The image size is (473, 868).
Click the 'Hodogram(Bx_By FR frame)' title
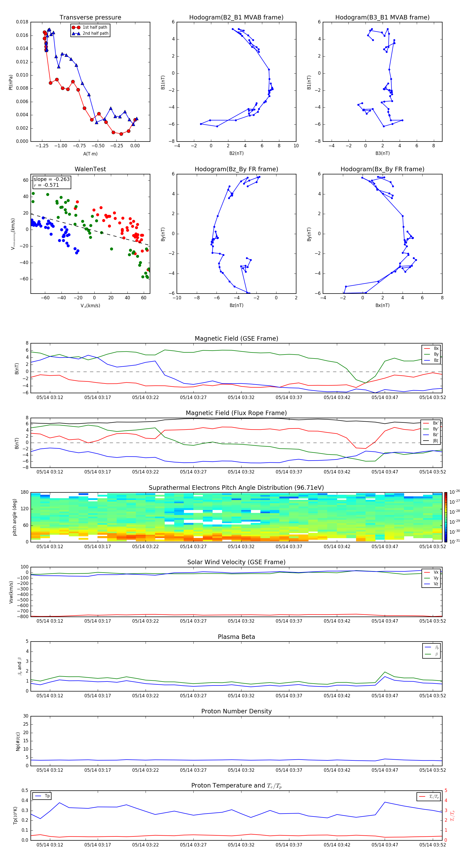pyautogui.click(x=382, y=169)
